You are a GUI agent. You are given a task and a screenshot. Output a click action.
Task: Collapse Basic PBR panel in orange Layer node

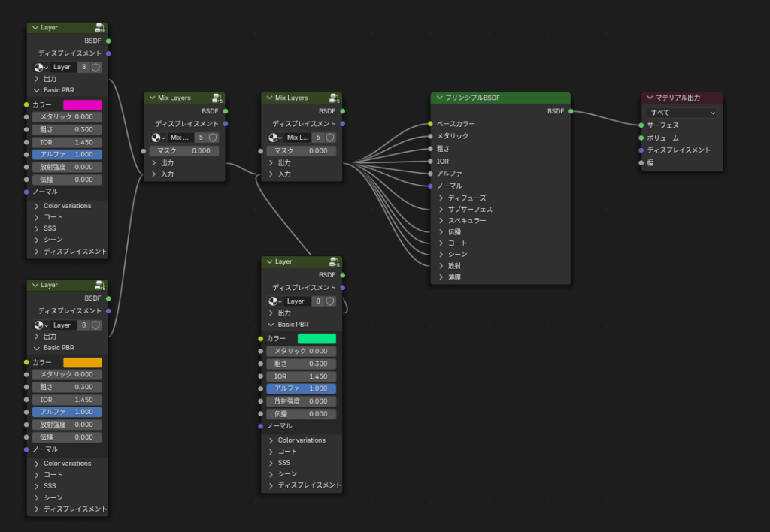pos(37,348)
